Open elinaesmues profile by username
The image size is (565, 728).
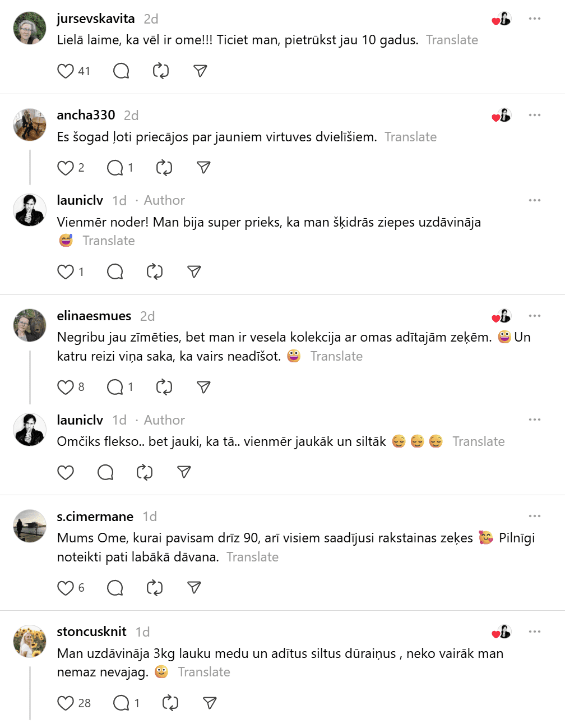[94, 316]
